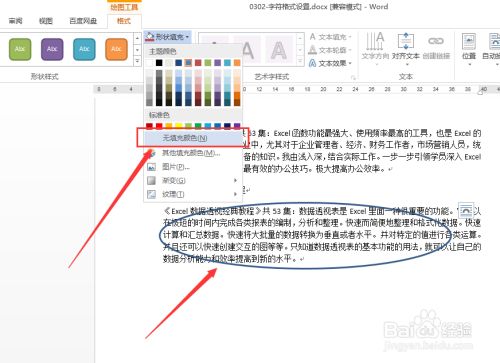The width and height of the screenshot is (500, 363).
Task: Switch to the View (视图) tab
Action: 46,21
